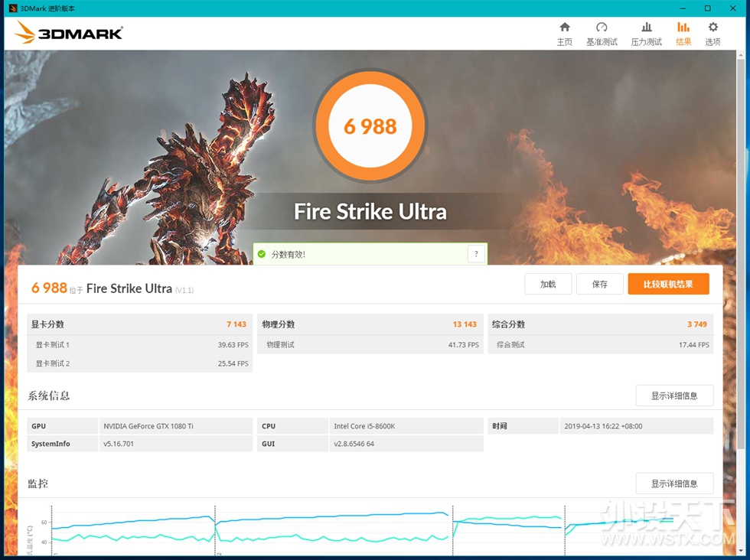The height and width of the screenshot is (560, 750).
Task: Click the GUI version v2.8.6546 64
Action: pyautogui.click(x=354, y=444)
